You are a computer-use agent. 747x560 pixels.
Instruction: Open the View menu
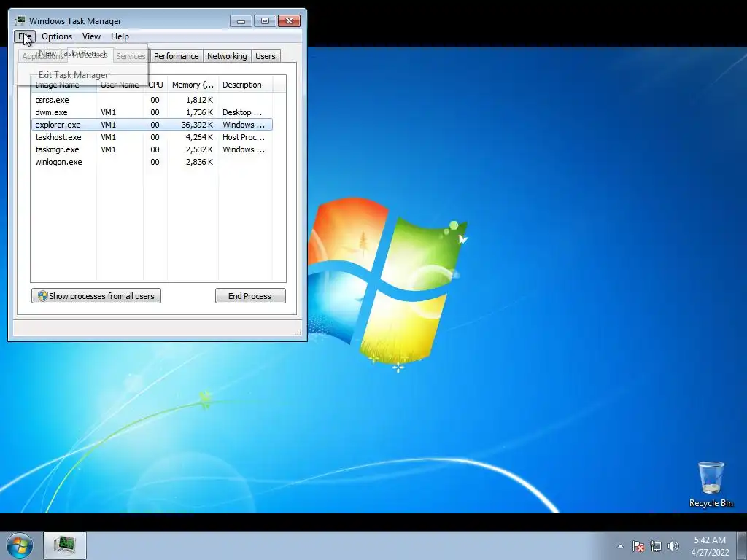click(x=91, y=36)
